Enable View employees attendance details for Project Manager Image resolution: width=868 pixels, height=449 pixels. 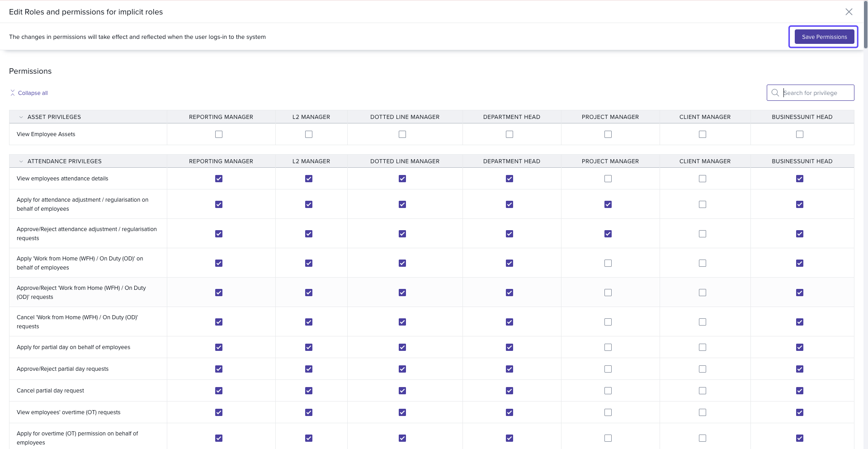[608, 179]
